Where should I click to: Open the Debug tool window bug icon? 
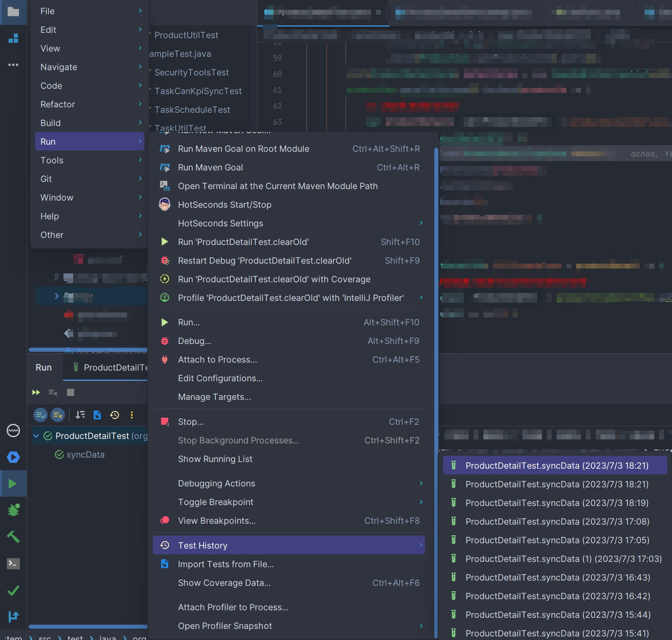click(13, 510)
